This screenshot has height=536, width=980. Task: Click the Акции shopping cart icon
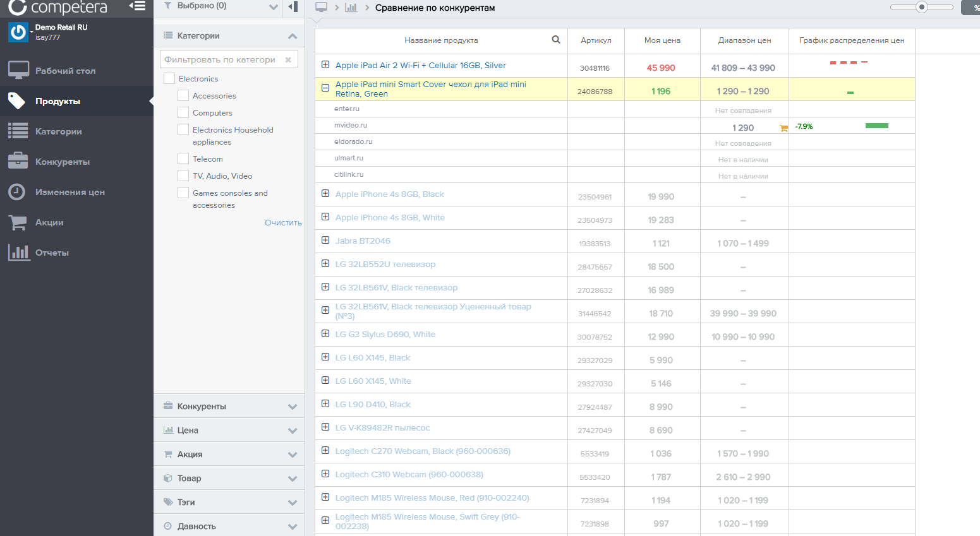(18, 222)
